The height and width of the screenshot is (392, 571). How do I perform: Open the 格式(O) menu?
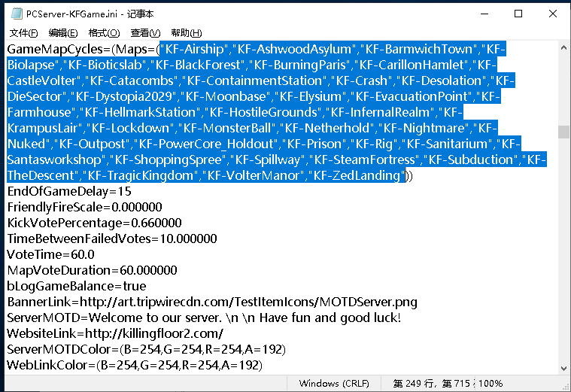click(104, 33)
